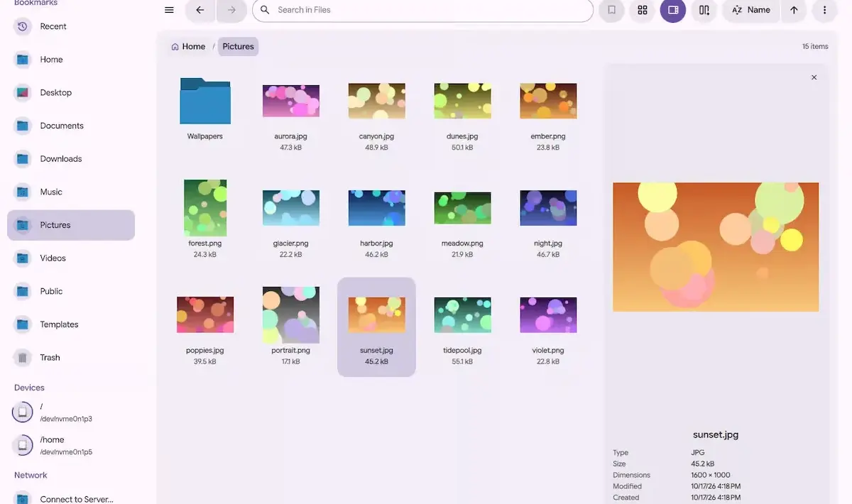Open Desktop bookmark in sidebar
The width and height of the screenshot is (852, 504).
pos(71,92)
